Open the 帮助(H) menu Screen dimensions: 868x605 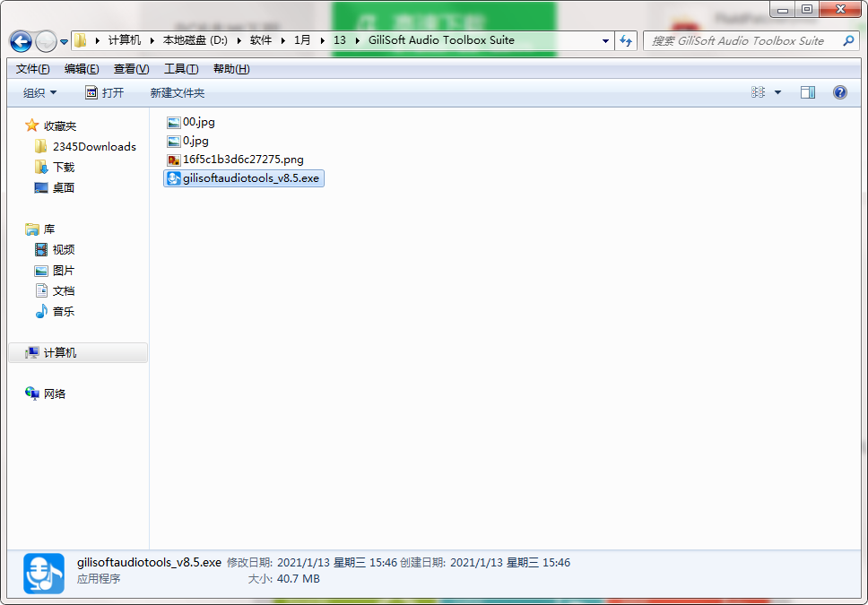tap(231, 69)
